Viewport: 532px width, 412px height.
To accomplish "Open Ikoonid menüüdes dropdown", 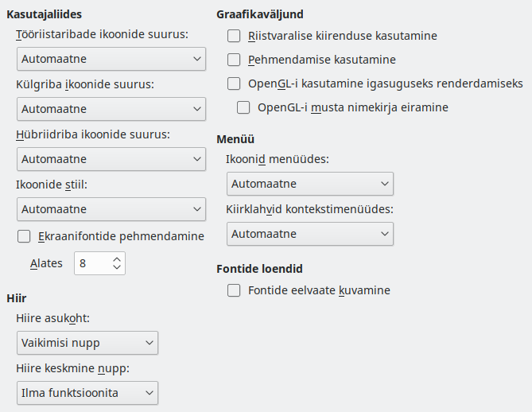I will (310, 184).
